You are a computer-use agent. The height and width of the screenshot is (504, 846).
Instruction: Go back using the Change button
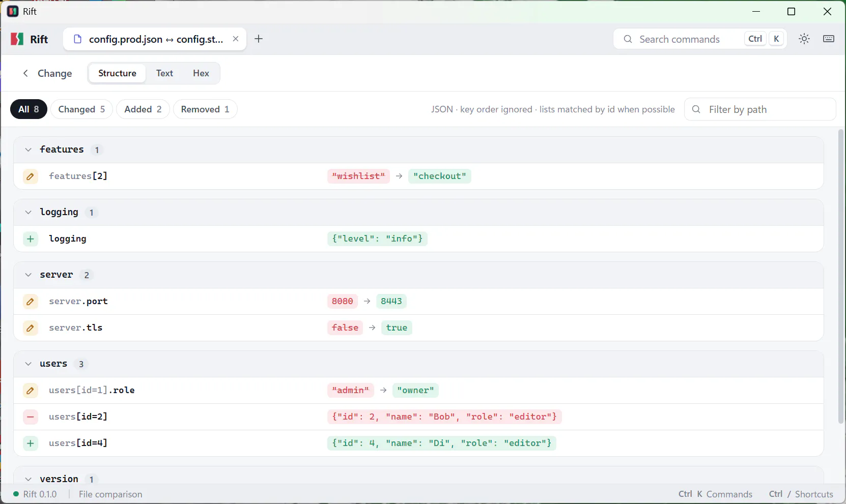pos(47,73)
